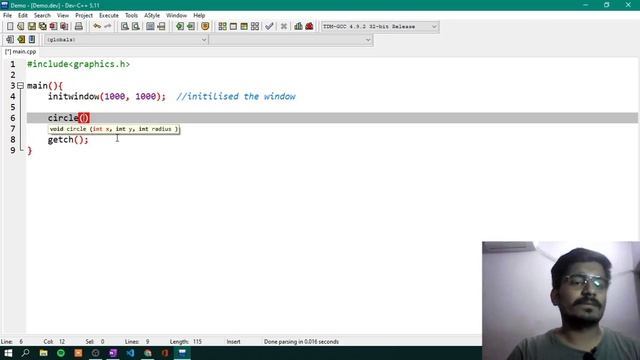Start debugging with the checkmark icon
This screenshot has height=360, width=640.
tap(269, 27)
